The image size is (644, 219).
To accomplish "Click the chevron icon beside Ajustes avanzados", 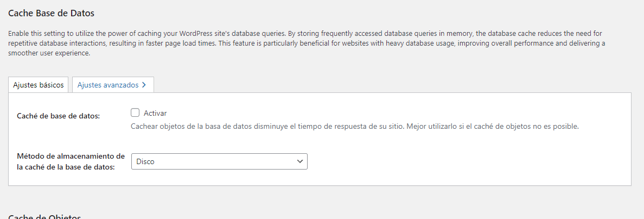I will click(x=144, y=85).
